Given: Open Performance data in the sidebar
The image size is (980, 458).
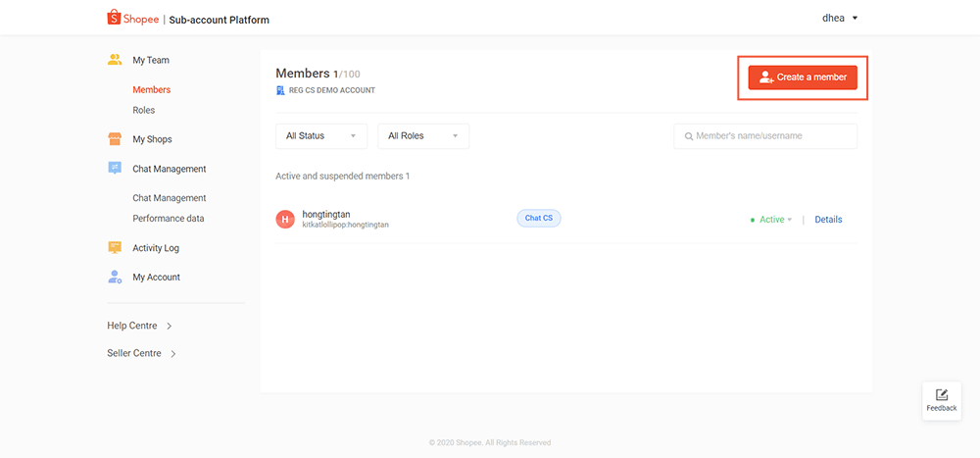Looking at the screenshot, I should [169, 219].
